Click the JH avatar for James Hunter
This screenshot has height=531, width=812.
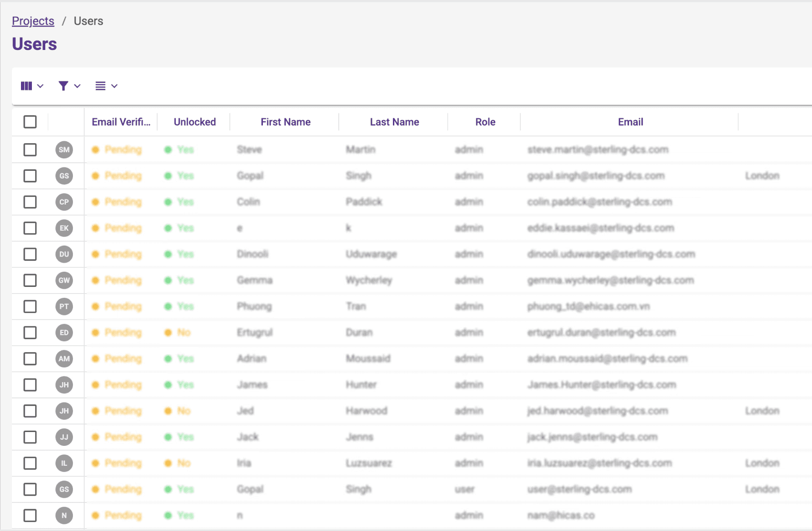point(64,385)
